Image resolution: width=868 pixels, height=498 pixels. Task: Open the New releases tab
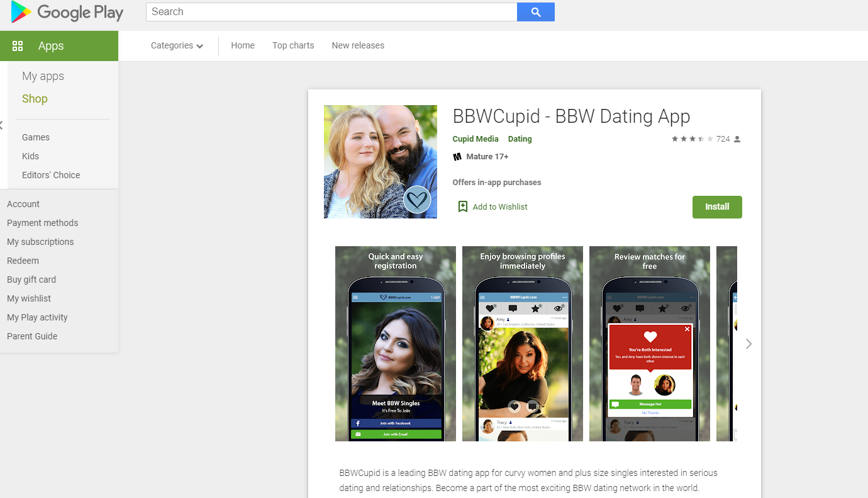tap(358, 46)
